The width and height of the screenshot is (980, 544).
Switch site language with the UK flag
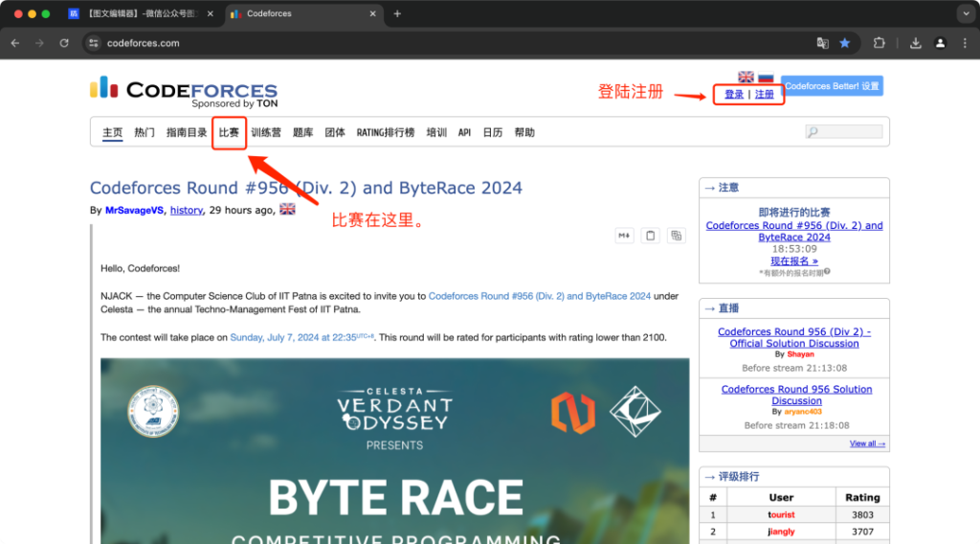pos(746,77)
